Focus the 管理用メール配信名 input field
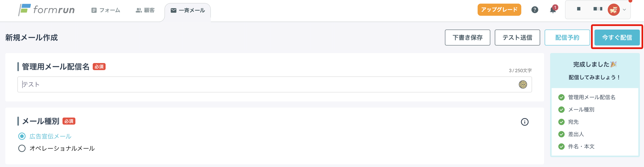Image resolution: width=644 pixels, height=167 pixels. [275, 84]
